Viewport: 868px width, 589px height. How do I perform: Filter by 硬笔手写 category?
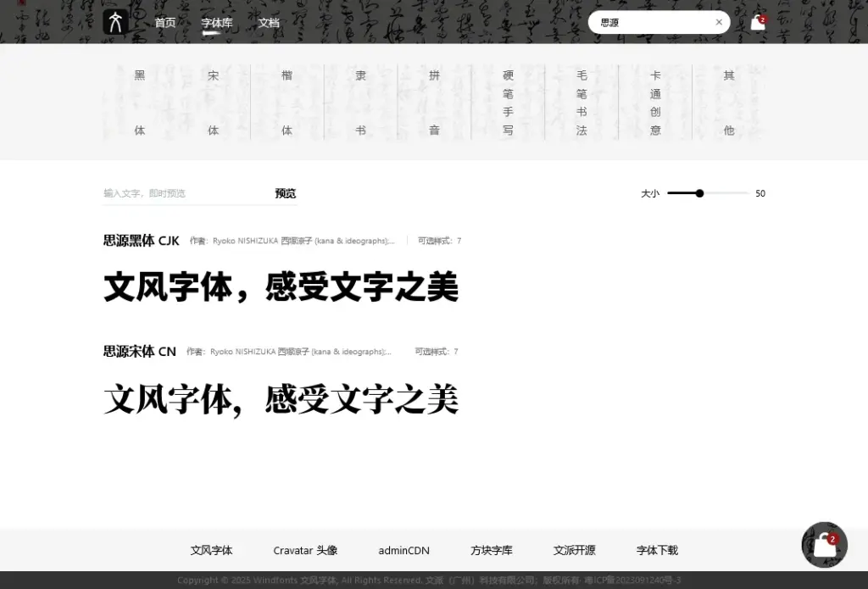tap(508, 103)
